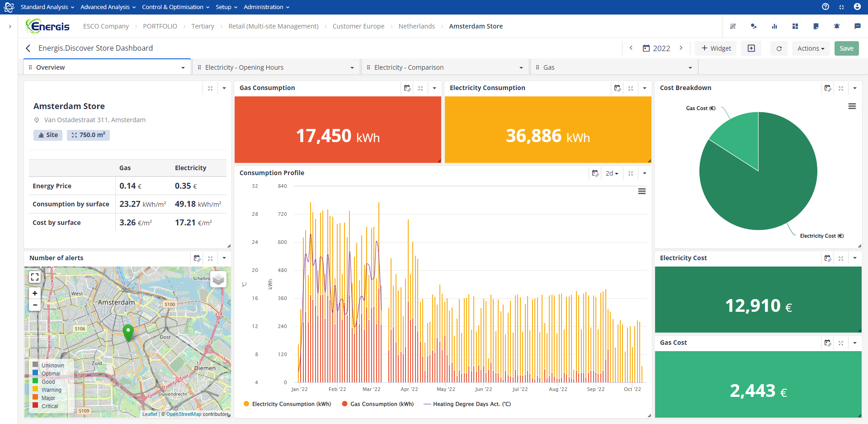
Task: Open the Overview tab dropdown arrow
Action: 183,68
